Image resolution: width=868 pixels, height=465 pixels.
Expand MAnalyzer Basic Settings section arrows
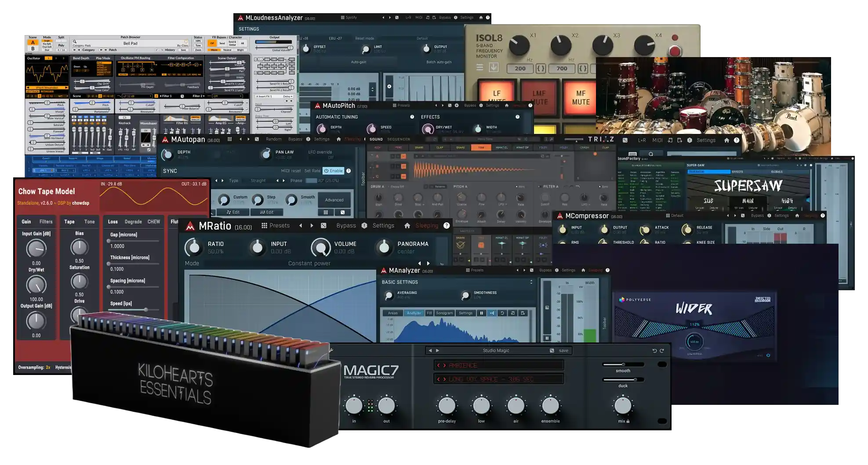coord(531,282)
